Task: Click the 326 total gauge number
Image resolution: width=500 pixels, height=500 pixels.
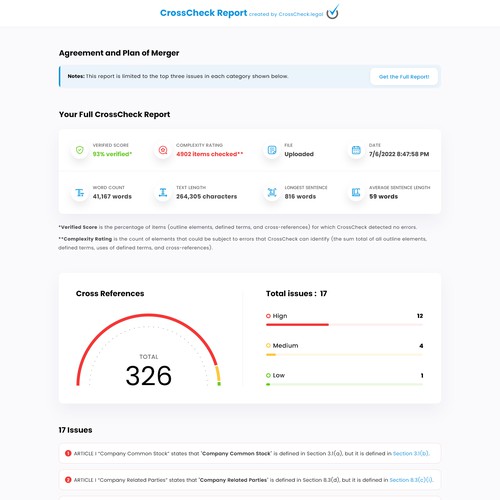Action: [x=149, y=376]
